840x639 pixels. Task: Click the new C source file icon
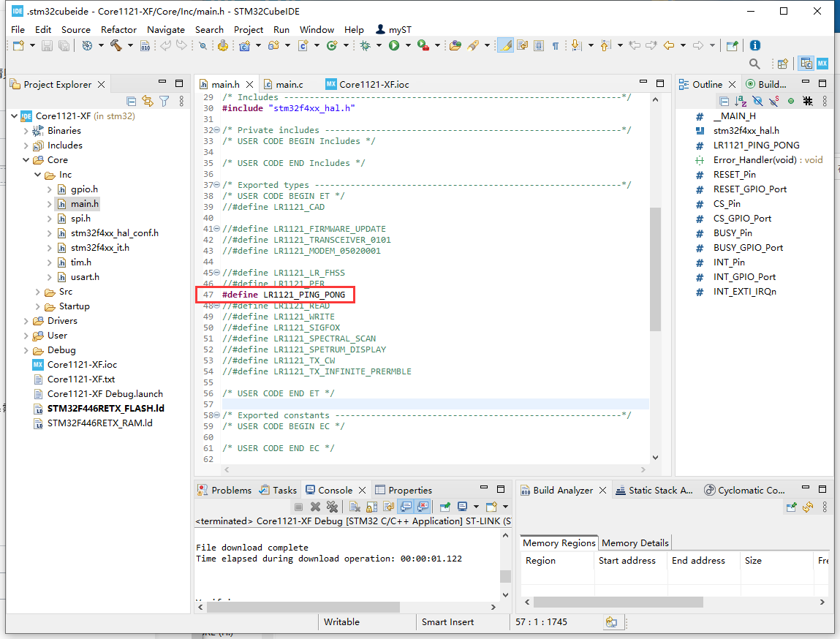point(303,45)
